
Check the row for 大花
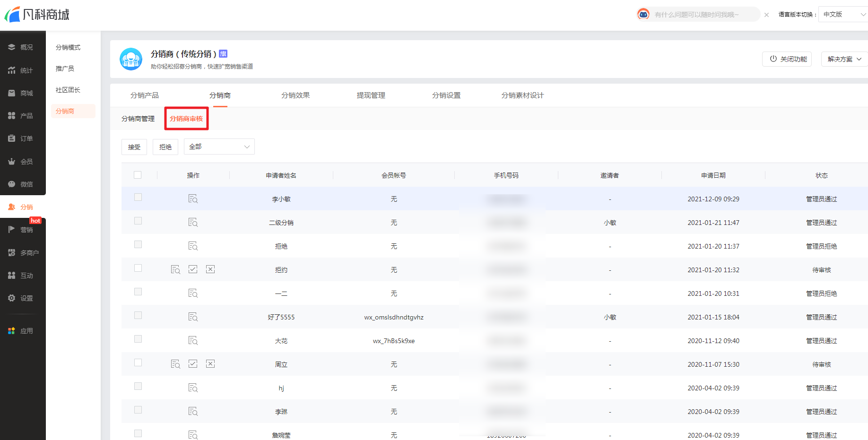[138, 339]
